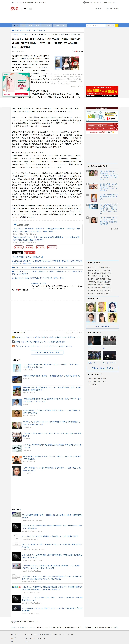
Task: Open VTuber盗撮疑惑の理事を解任 related news
Action: click(x=52, y=516)
